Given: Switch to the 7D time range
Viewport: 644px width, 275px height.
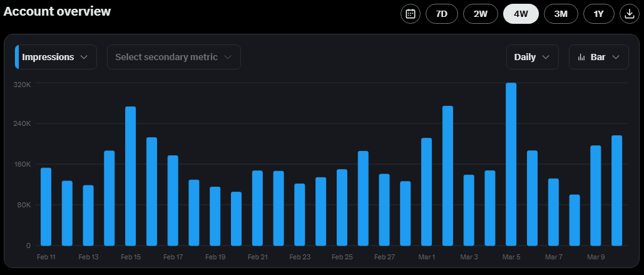Looking at the screenshot, I should pyautogui.click(x=441, y=14).
